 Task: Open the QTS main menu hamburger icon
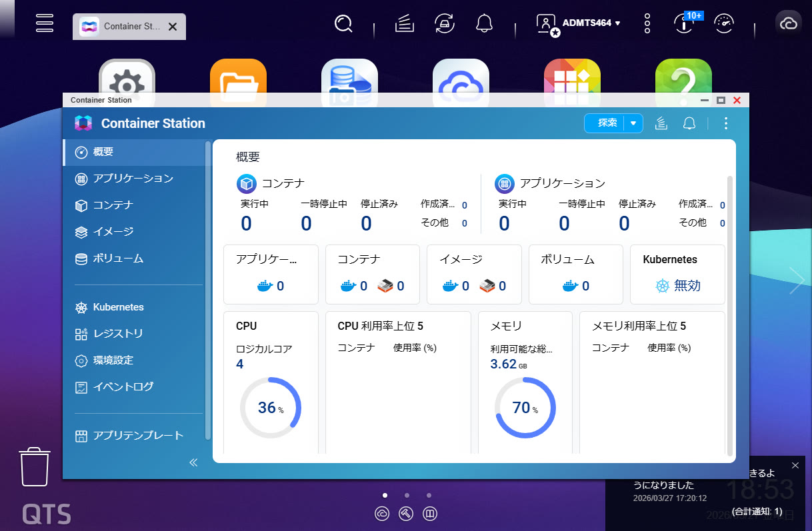pos(45,23)
